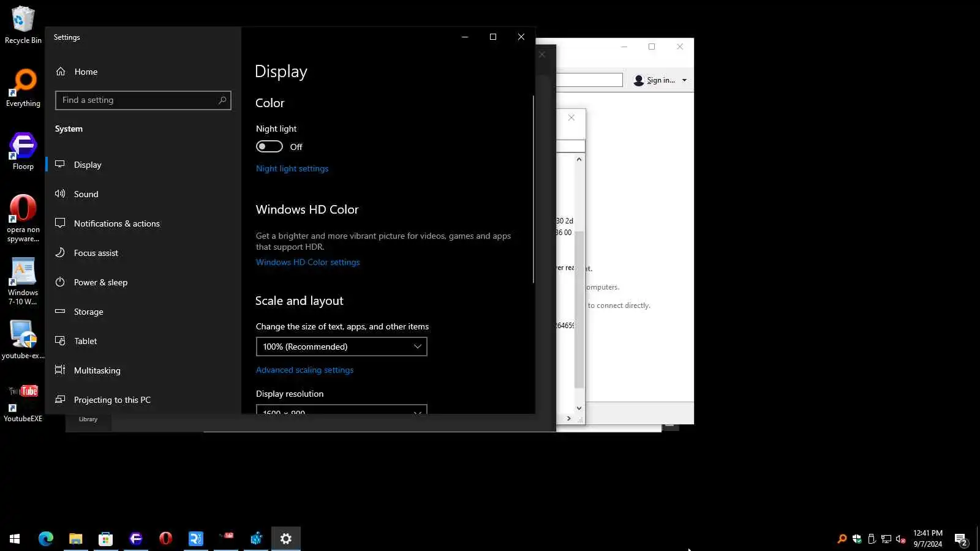Open Opera from the taskbar

click(x=166, y=539)
